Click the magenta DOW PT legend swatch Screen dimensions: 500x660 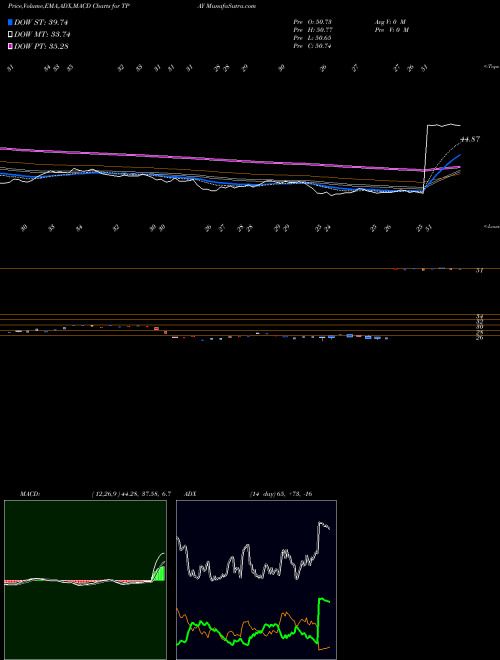(10, 46)
